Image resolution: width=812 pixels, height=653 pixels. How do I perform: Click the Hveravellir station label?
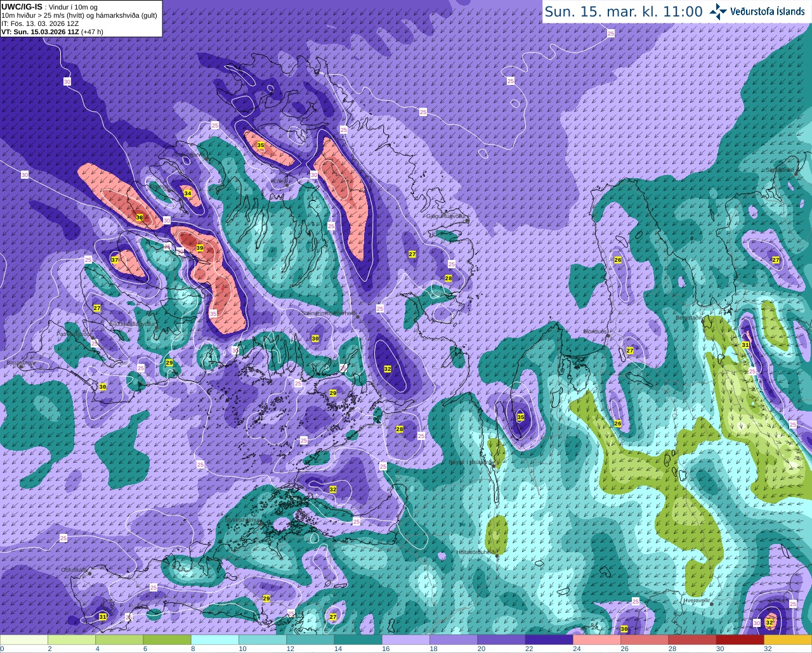point(696,599)
